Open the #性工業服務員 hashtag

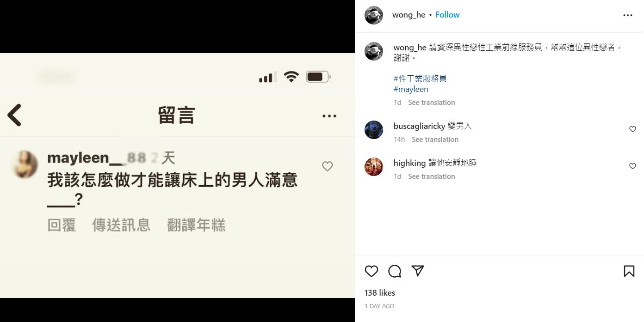coord(420,79)
